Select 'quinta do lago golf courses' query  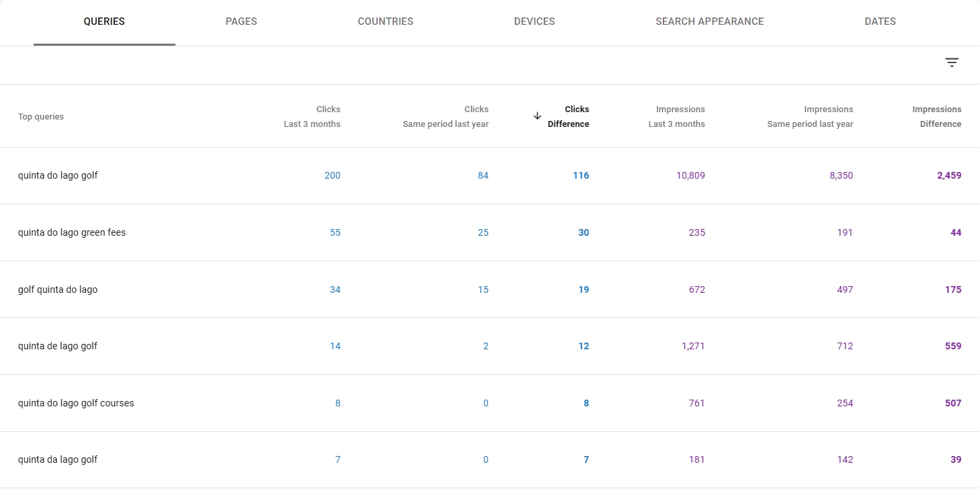[75, 403]
